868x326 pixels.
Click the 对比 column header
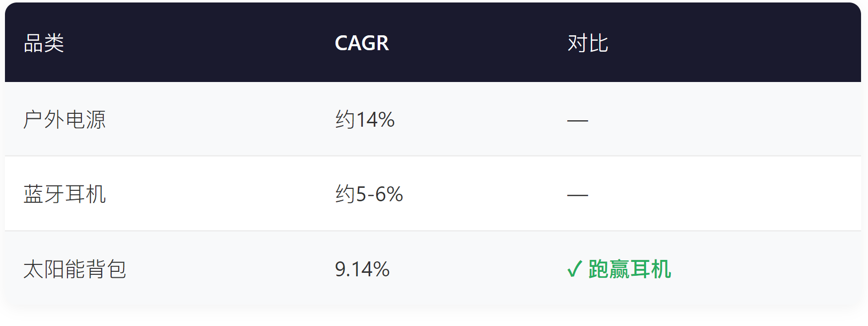[588, 43]
